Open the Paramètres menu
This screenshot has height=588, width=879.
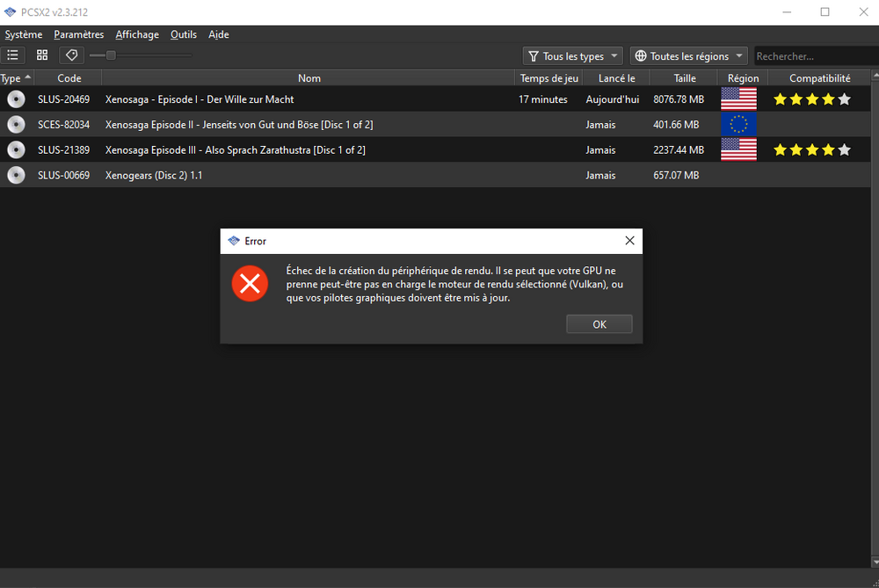coord(78,34)
